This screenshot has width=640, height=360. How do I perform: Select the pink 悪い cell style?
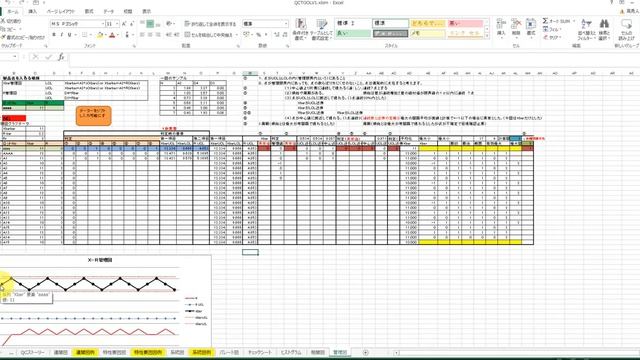(465, 23)
